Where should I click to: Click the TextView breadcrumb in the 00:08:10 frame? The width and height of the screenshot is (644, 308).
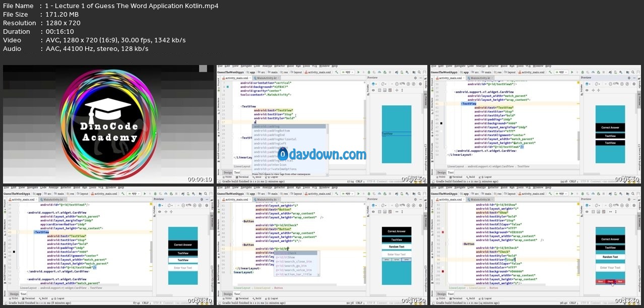pyautogui.click(x=96, y=288)
